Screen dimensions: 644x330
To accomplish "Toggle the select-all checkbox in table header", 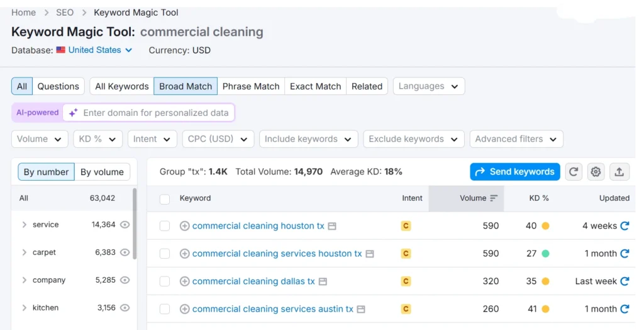I will tap(165, 199).
